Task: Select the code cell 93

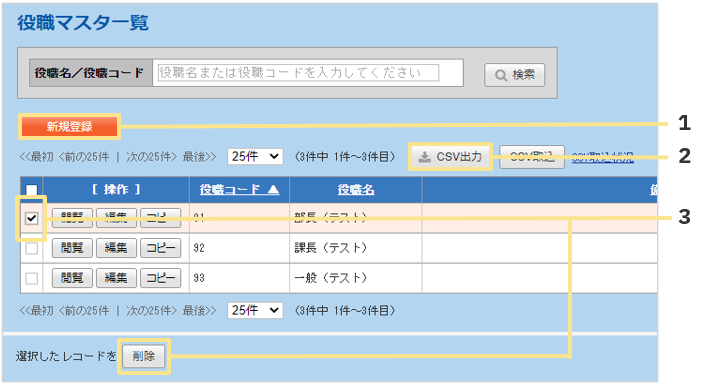Action: (x=239, y=278)
